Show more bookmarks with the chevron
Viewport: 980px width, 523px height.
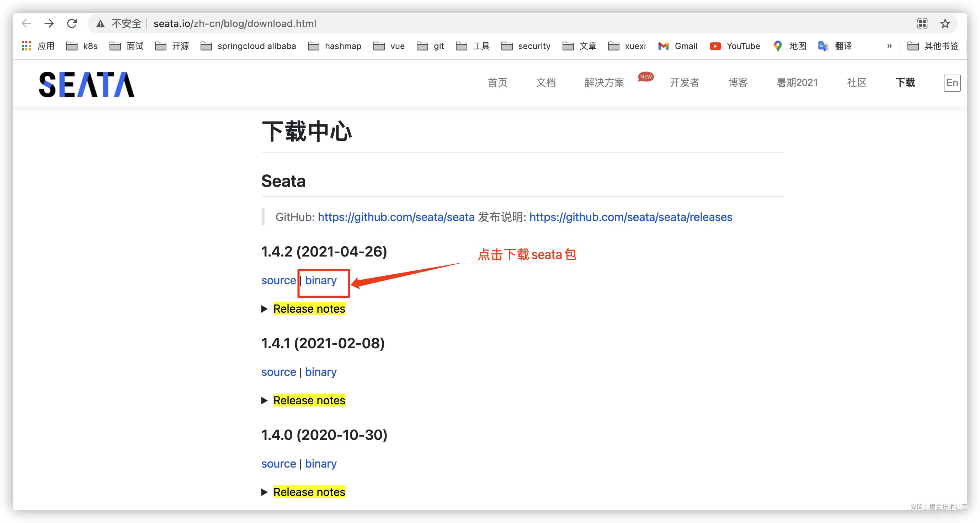pyautogui.click(x=889, y=46)
